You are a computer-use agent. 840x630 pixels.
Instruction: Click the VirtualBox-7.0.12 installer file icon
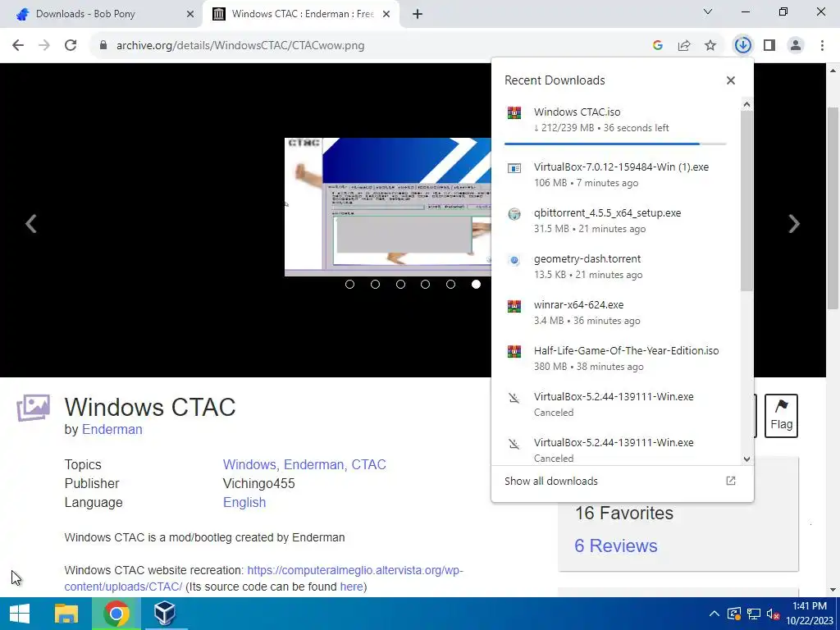click(x=514, y=168)
